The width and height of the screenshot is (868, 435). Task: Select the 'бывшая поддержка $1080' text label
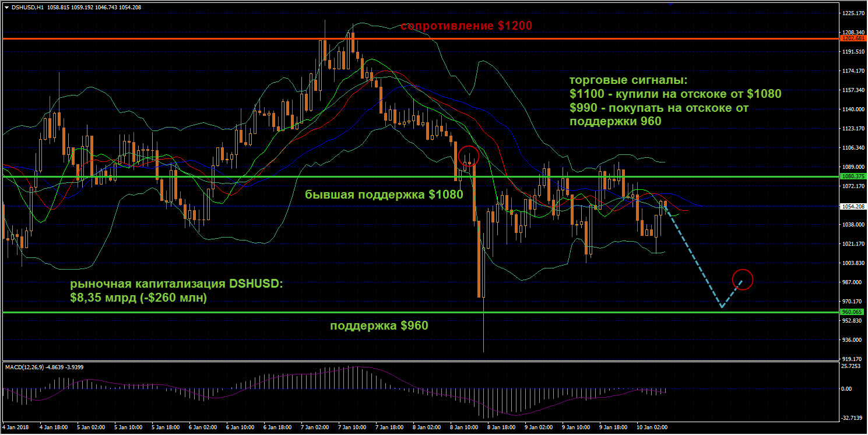point(384,194)
